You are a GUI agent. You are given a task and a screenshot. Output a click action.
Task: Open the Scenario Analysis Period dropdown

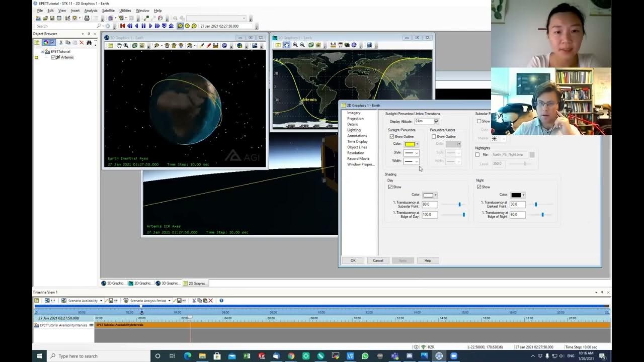169,301
